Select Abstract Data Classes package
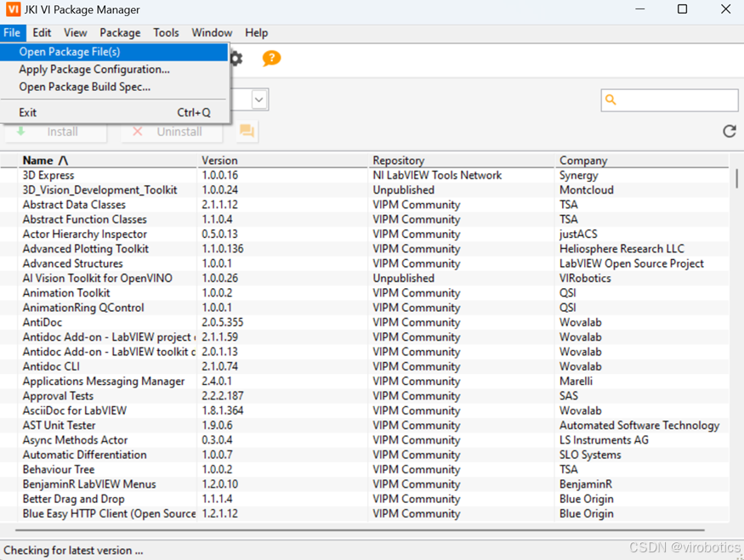This screenshot has width=744, height=560. (x=365, y=205)
